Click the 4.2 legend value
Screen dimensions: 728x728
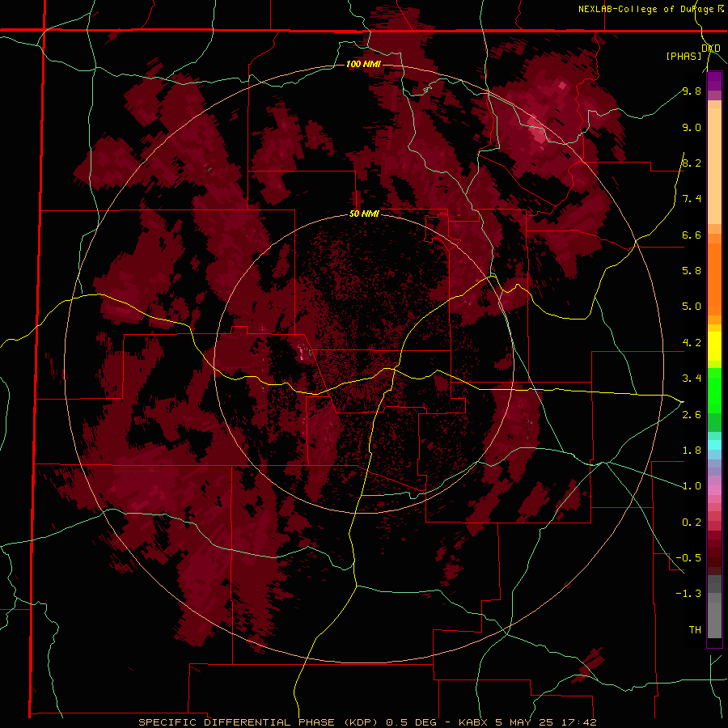tap(692, 343)
